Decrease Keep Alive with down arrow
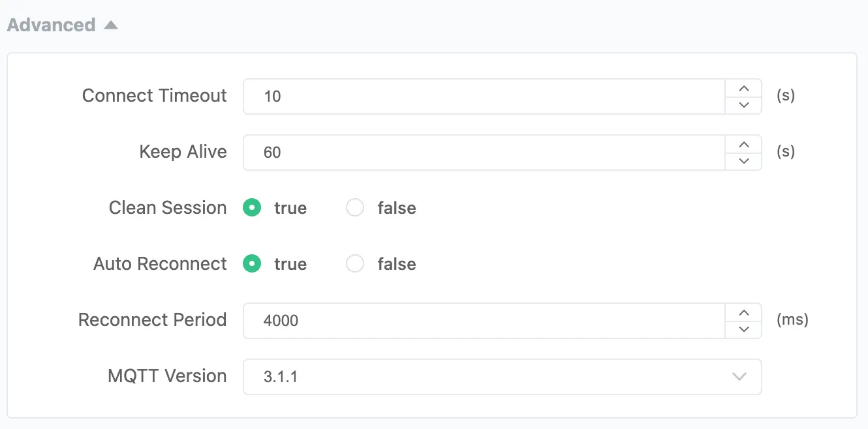The image size is (868, 429). tap(743, 161)
